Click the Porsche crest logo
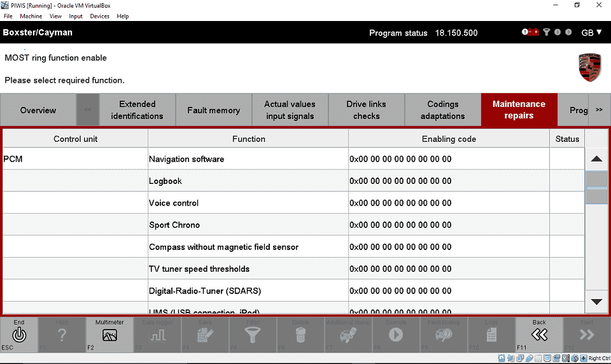The image size is (611, 364). pyautogui.click(x=589, y=67)
